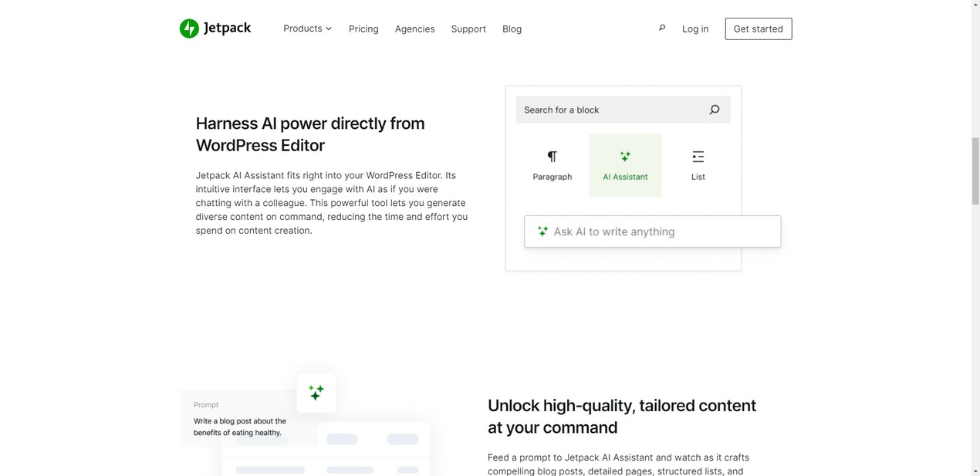Click the page vertical scrollbar thumb
Screen dimensions: 980x476
pos(975,170)
